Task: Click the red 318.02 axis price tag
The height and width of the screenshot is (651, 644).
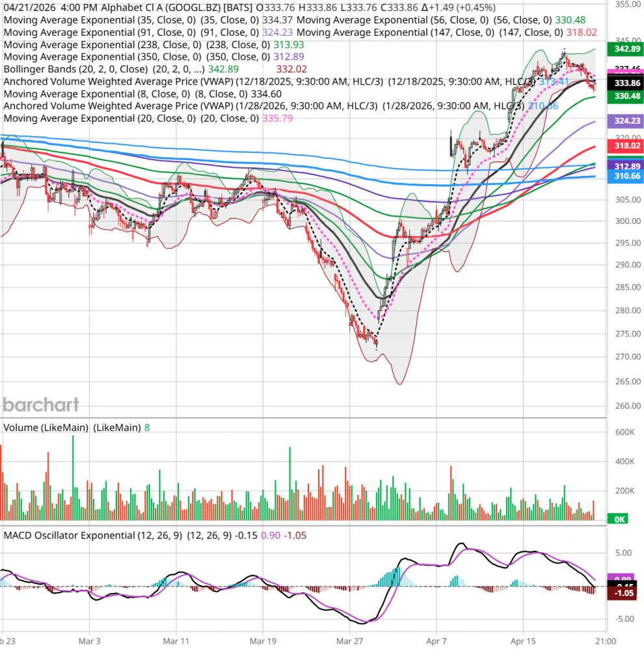Action: pos(625,146)
